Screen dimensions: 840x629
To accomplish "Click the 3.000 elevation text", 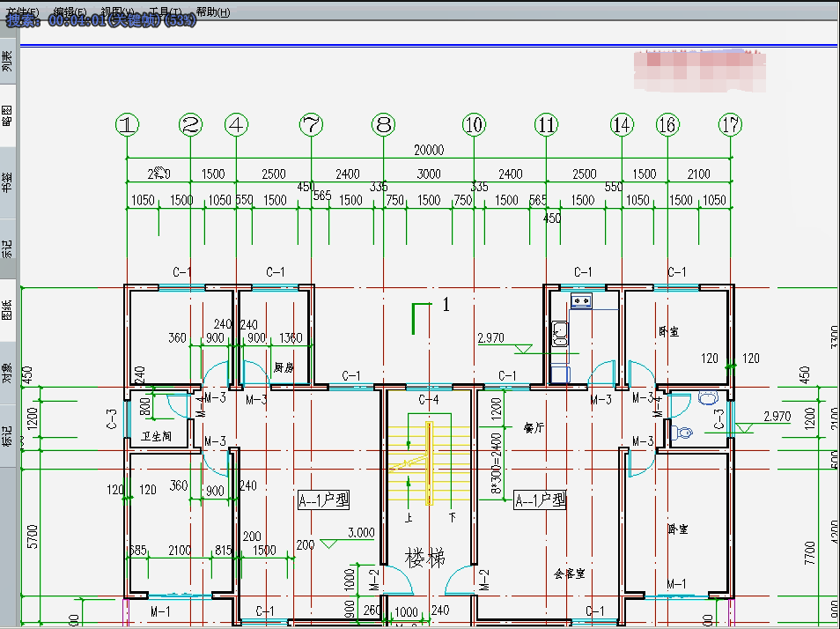I will point(361,533).
